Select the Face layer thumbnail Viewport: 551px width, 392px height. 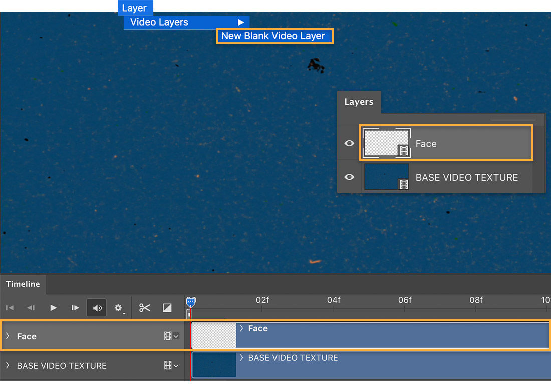point(386,143)
